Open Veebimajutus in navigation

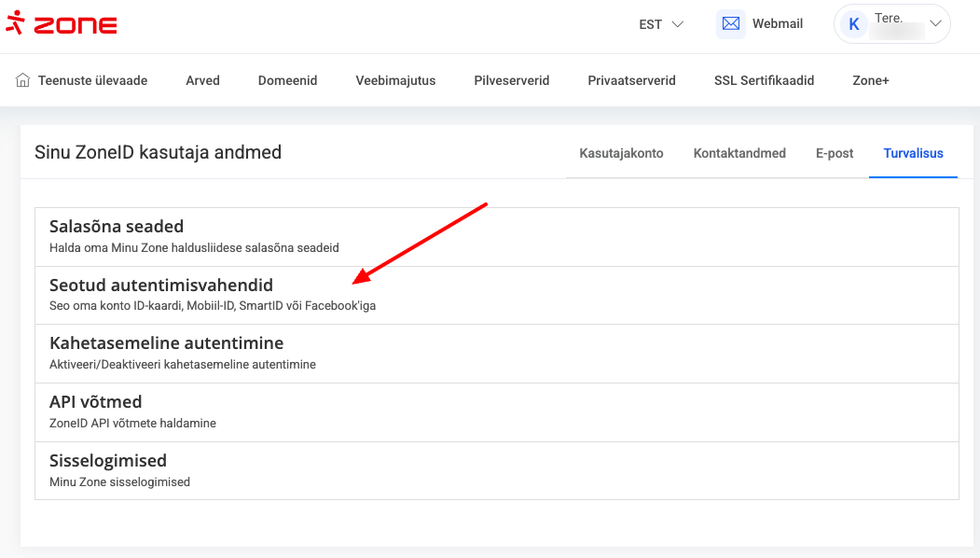(395, 80)
